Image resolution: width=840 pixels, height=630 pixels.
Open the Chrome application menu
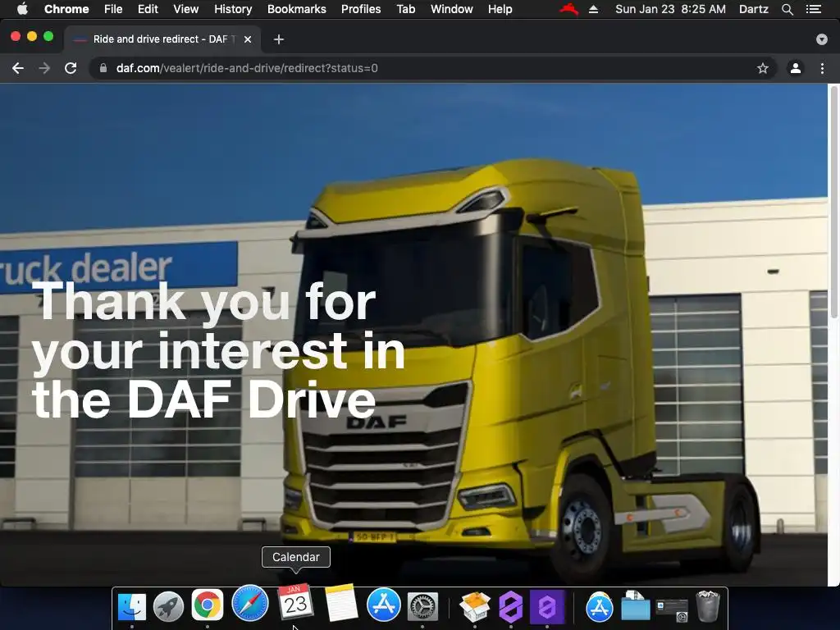66,9
